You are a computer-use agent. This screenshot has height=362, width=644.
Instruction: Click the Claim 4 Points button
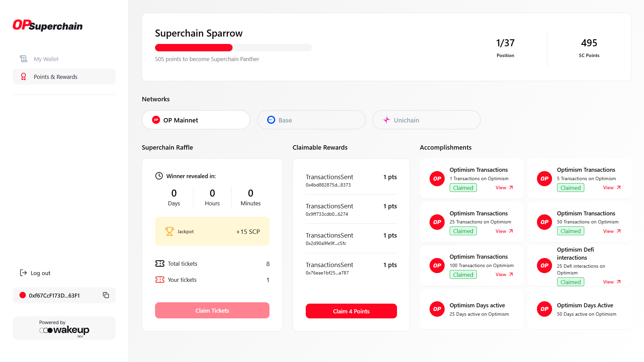pos(351,311)
